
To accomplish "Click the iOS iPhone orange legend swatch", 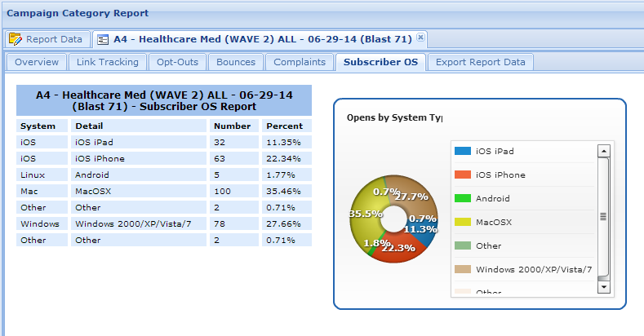I will (463, 175).
